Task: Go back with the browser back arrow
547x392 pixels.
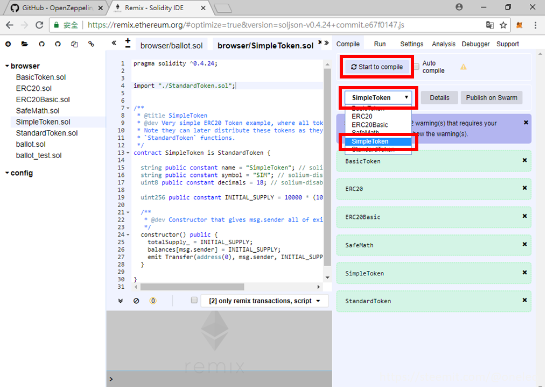Action: [10, 25]
